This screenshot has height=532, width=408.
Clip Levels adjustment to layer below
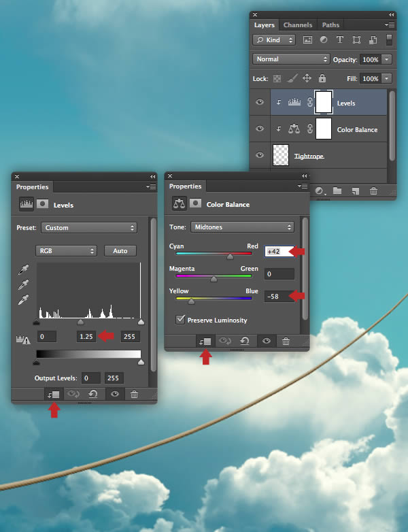[x=54, y=395]
